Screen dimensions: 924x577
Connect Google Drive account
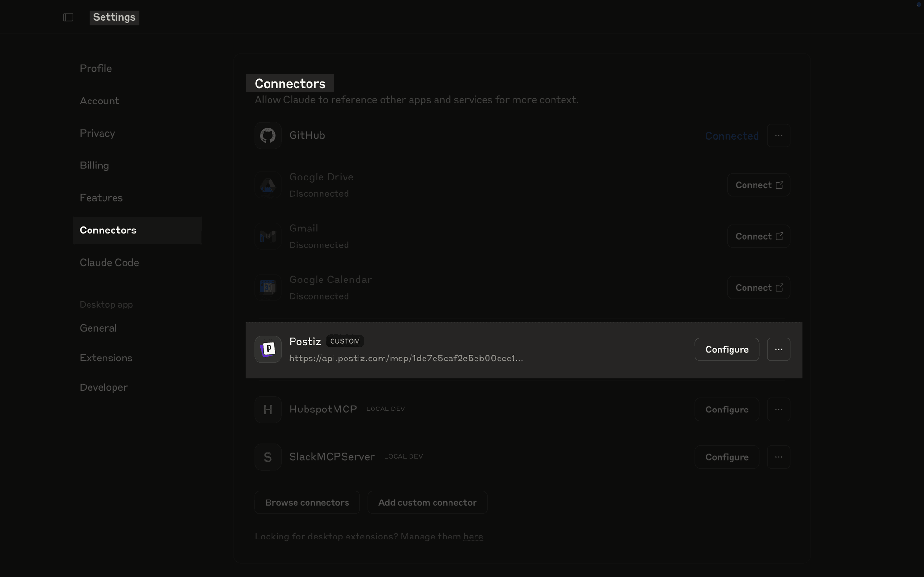pos(758,185)
